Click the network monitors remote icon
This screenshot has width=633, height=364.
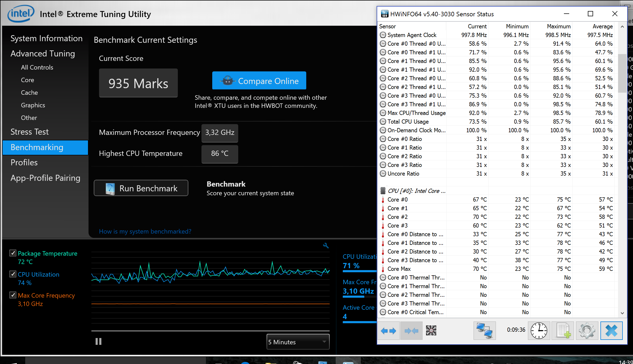click(x=484, y=331)
